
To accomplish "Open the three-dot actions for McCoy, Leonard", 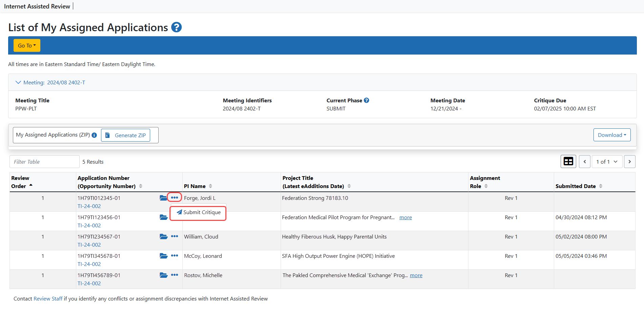I will (x=175, y=255).
